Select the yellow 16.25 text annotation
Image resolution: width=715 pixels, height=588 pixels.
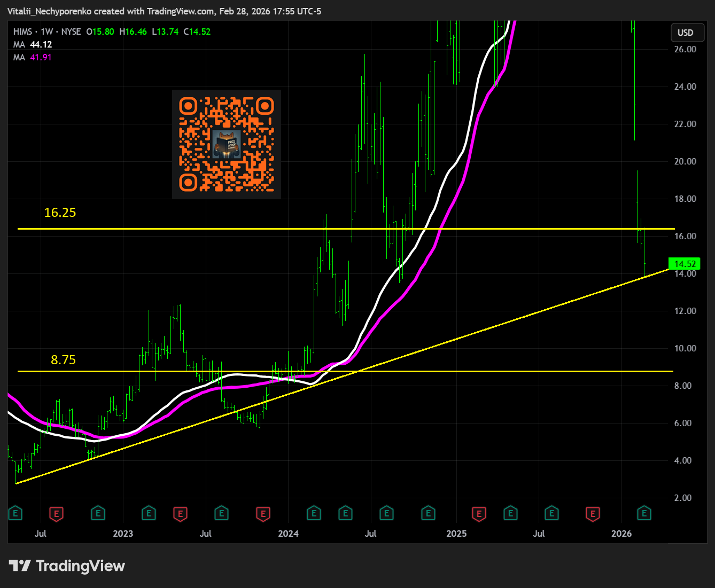(60, 213)
